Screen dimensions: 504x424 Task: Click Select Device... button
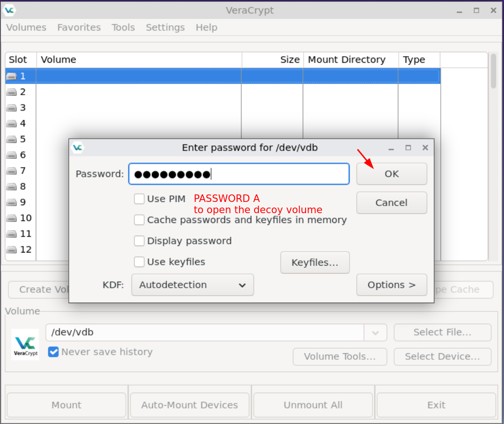point(442,357)
